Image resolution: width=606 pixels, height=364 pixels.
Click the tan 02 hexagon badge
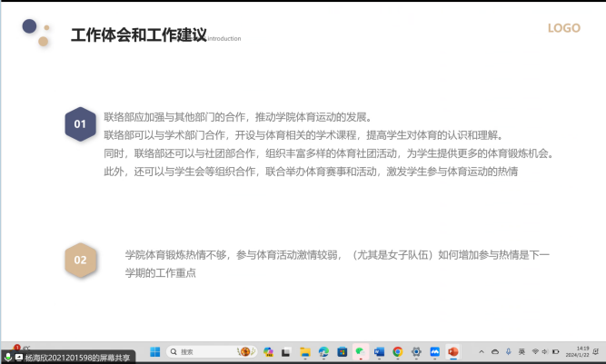(x=80, y=261)
